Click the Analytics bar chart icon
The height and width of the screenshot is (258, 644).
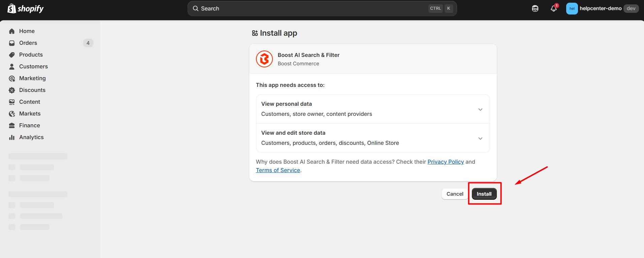[x=12, y=137]
